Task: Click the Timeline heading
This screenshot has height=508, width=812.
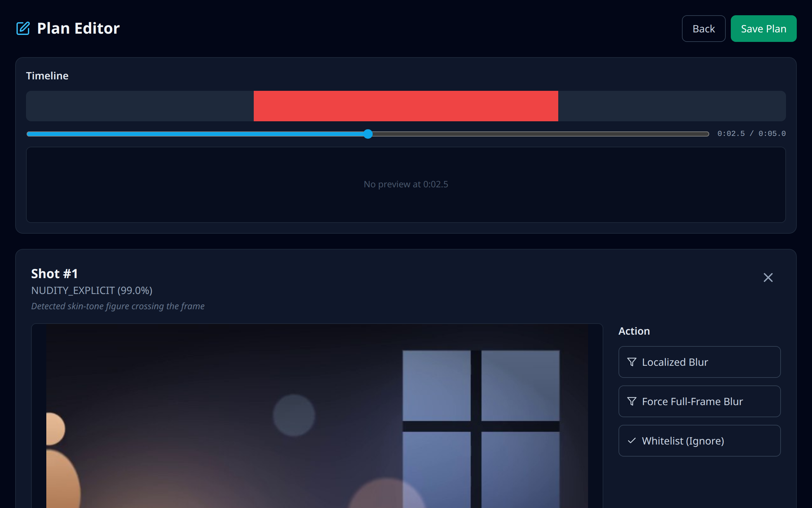Action: pos(47,76)
